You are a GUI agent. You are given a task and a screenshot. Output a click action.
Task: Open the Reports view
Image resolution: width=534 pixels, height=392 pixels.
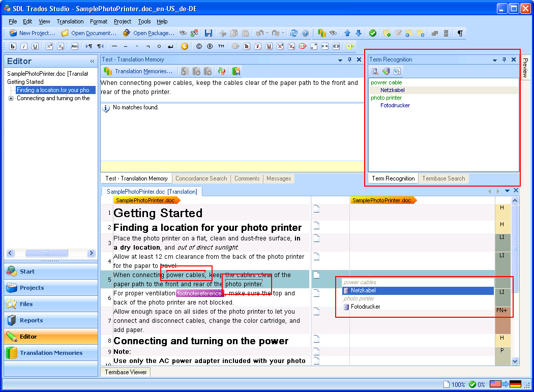51,320
